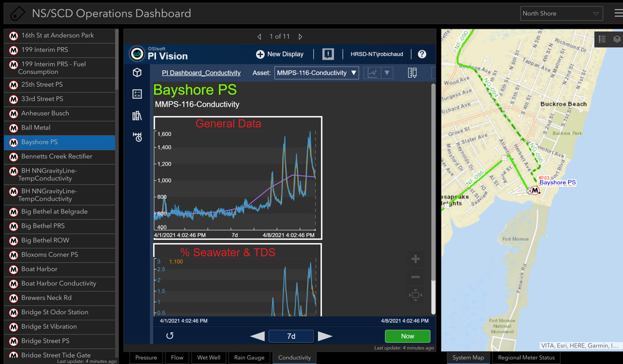
Task: Open the map legend list icon
Action: click(602, 39)
